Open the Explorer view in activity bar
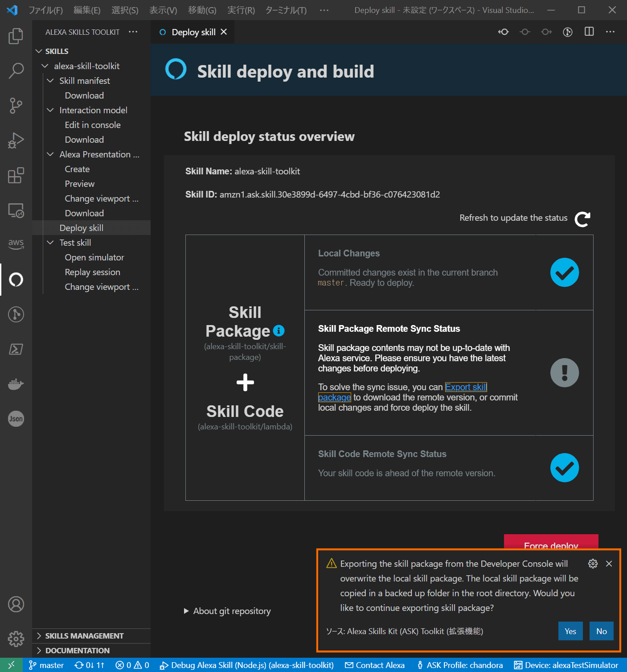The height and width of the screenshot is (672, 627). 16,36
